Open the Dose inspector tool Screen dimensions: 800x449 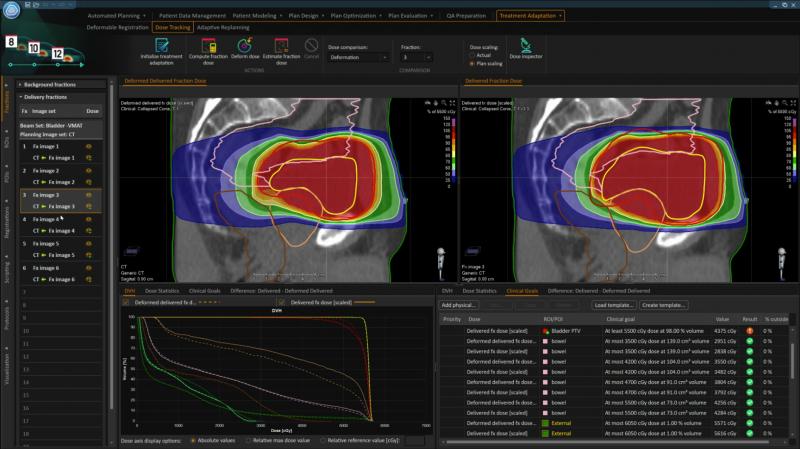click(x=527, y=45)
